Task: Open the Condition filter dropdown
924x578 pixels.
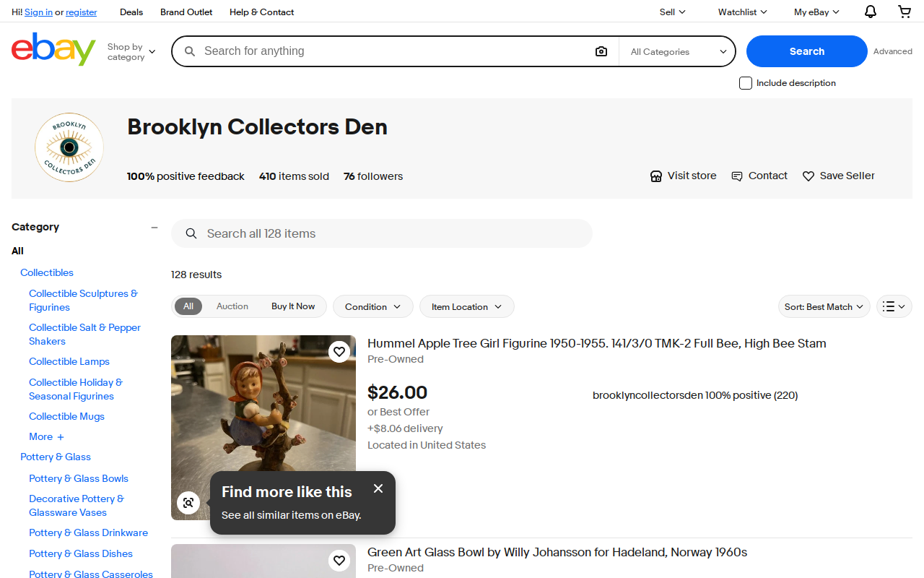Action: click(372, 306)
